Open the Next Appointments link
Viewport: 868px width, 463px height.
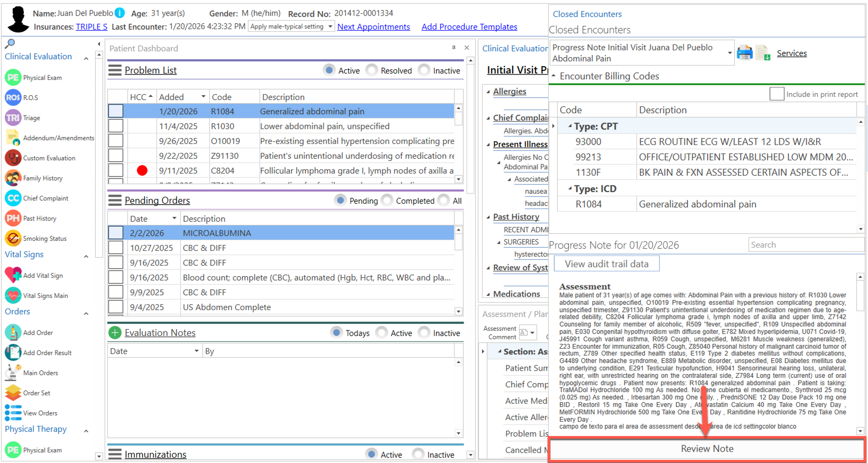point(373,27)
